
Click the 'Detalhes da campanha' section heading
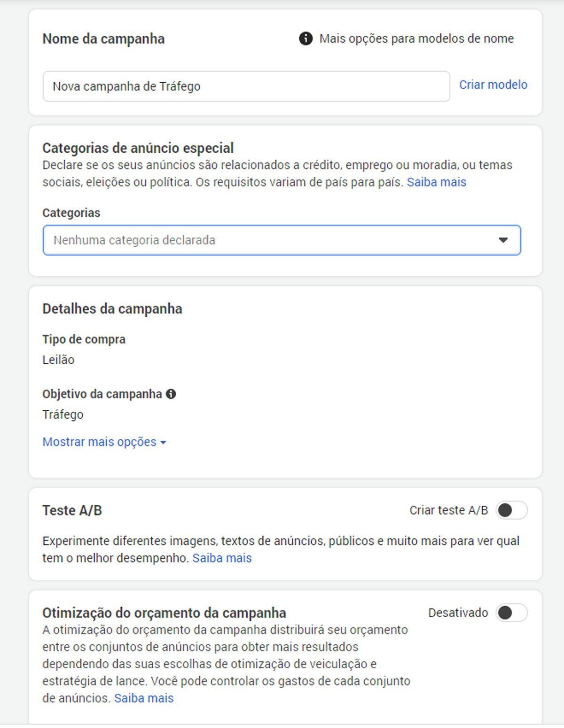112,309
